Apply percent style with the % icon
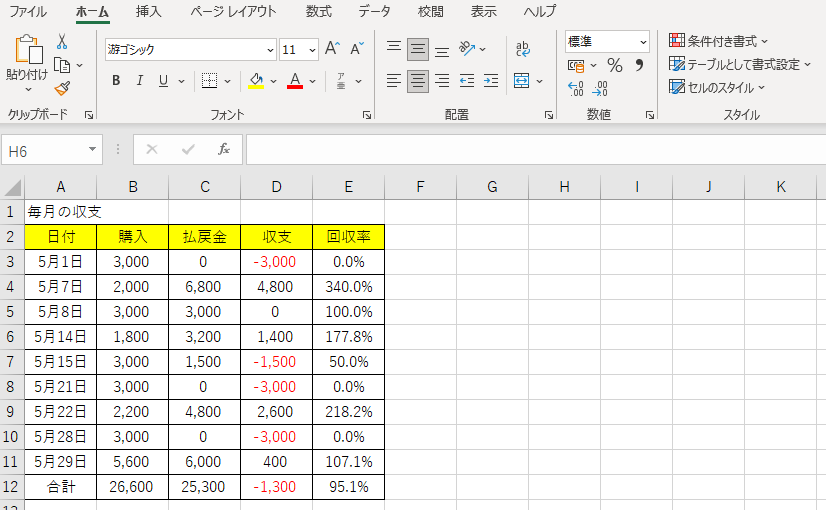This screenshot has height=510, width=826. [614, 65]
